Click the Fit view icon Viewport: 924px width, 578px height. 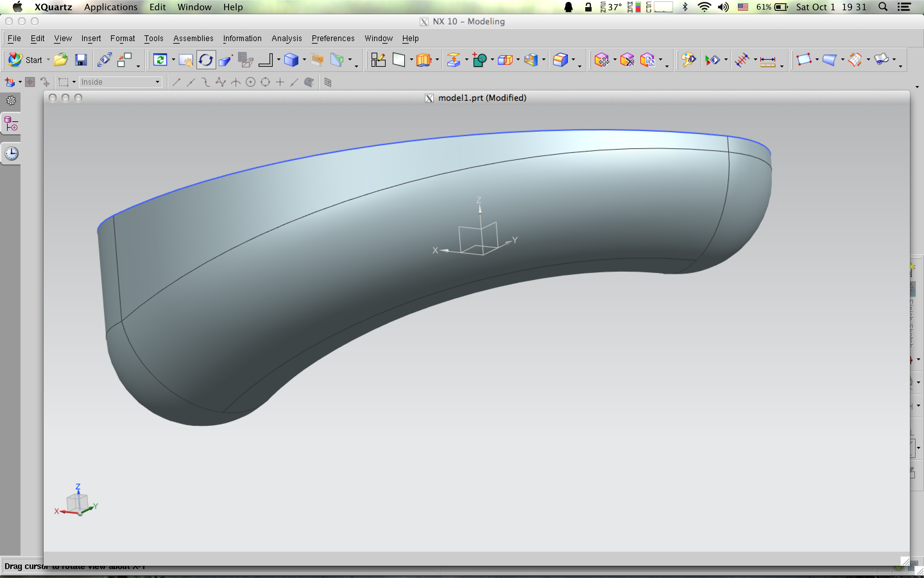160,60
